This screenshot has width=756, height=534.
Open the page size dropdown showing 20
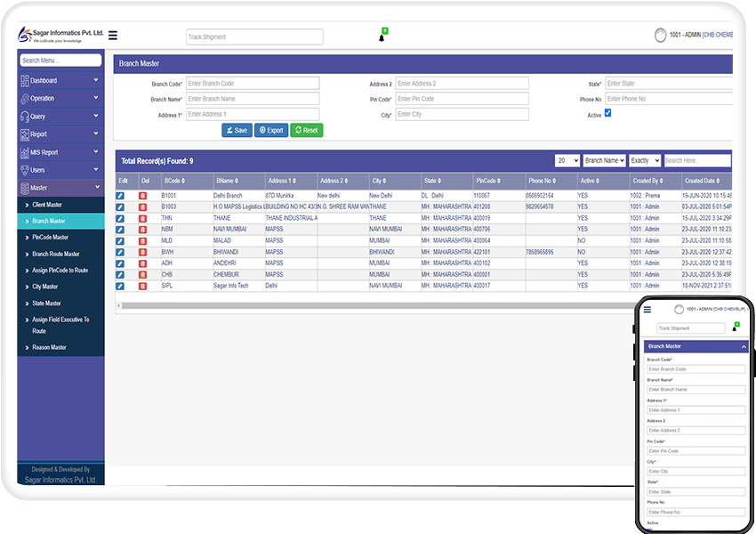tap(567, 160)
